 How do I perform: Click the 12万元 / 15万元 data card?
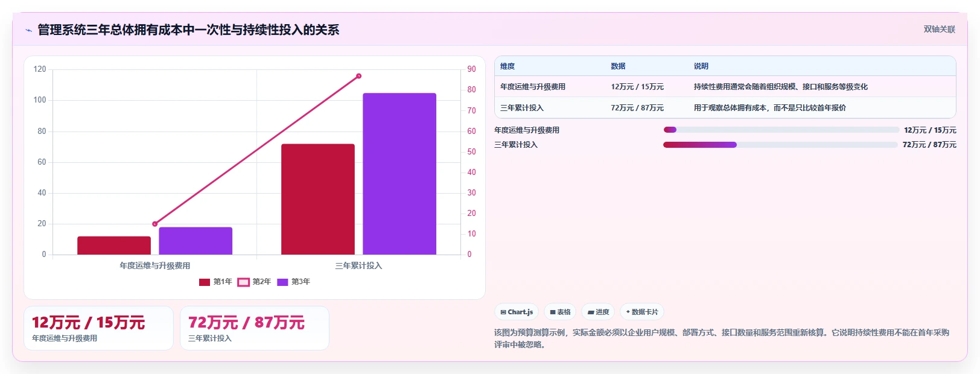[98, 328]
